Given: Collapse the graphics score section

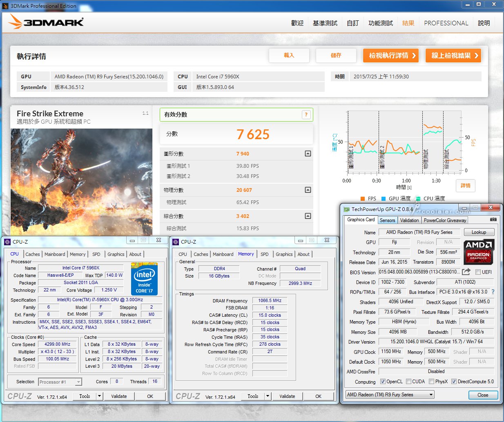Looking at the screenshot, I should pyautogui.click(x=308, y=153).
